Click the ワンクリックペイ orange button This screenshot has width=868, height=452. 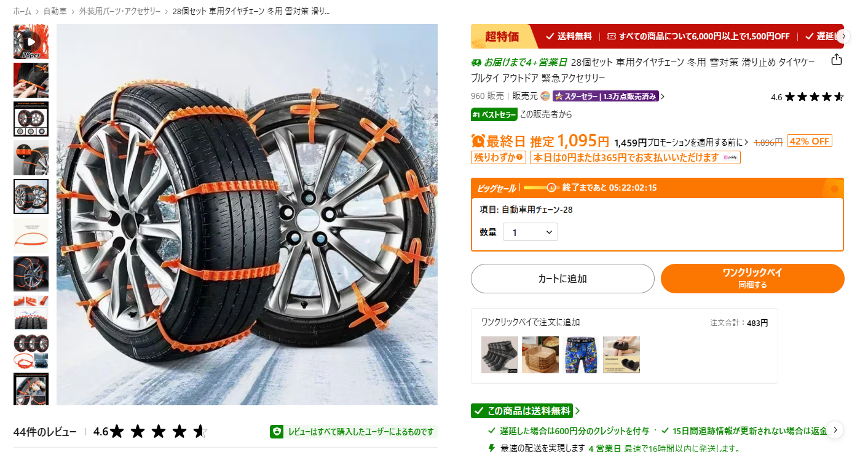tap(752, 279)
